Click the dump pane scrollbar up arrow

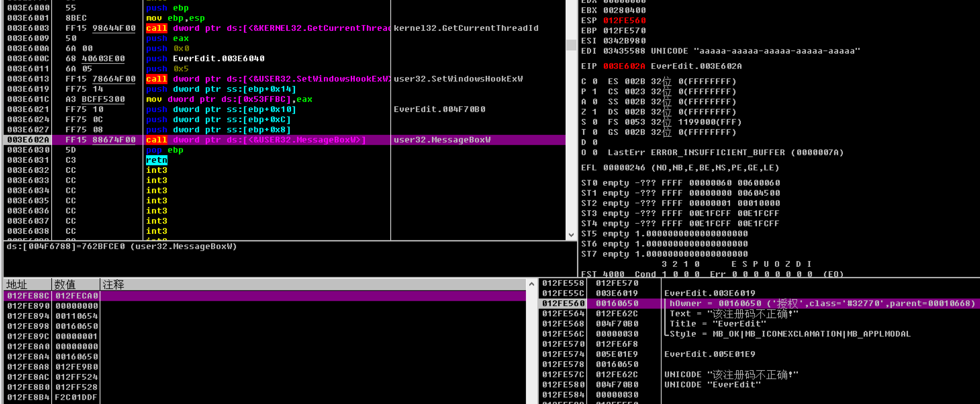click(532, 284)
